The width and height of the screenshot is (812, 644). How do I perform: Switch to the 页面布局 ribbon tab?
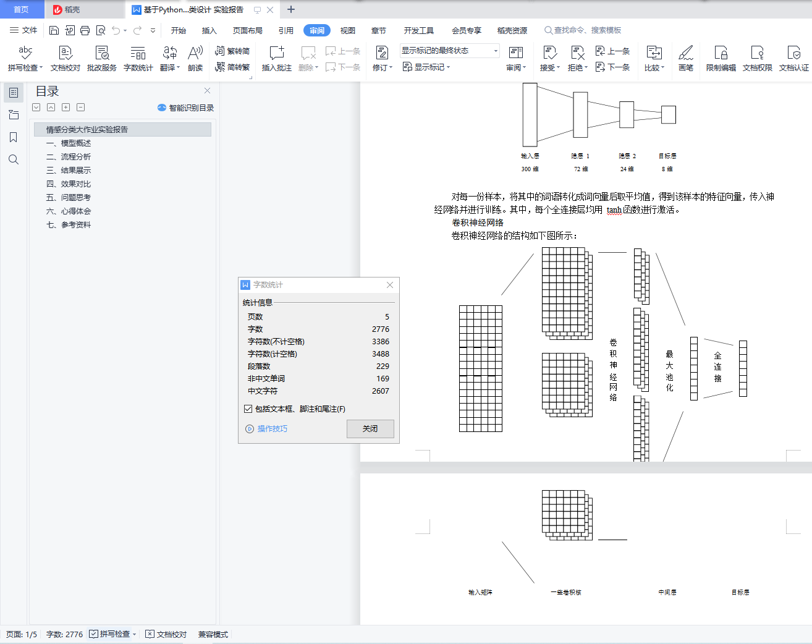248,30
